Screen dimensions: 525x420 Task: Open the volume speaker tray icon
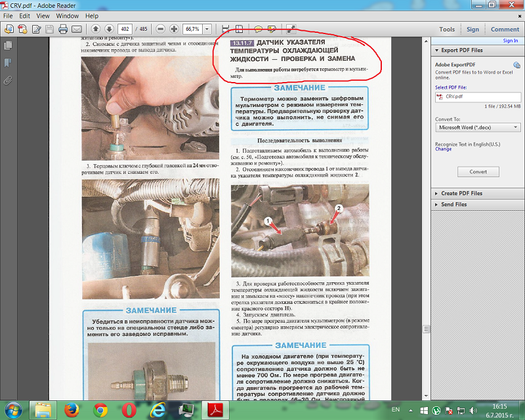click(x=472, y=410)
